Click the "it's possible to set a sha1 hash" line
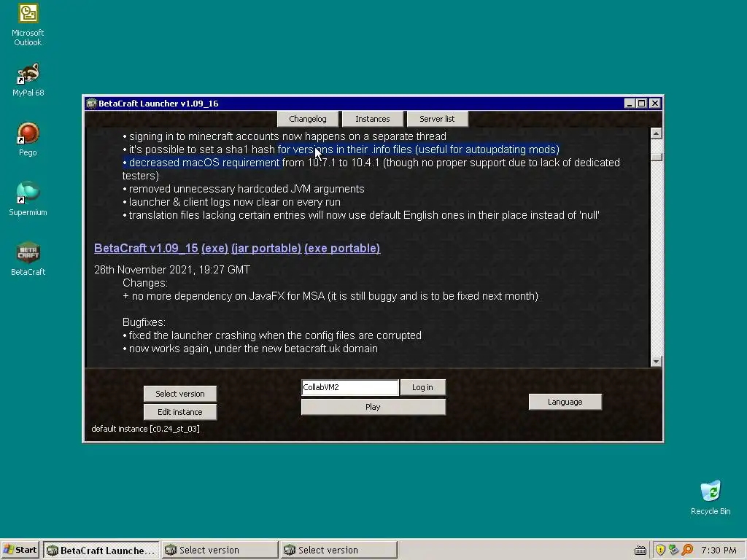 pyautogui.click(x=341, y=149)
